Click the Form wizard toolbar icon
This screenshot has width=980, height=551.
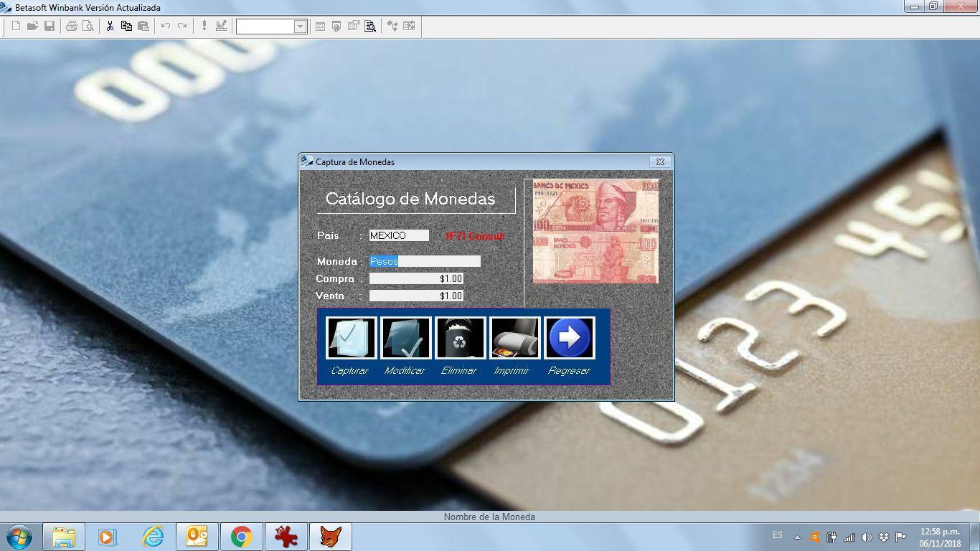pos(353,26)
